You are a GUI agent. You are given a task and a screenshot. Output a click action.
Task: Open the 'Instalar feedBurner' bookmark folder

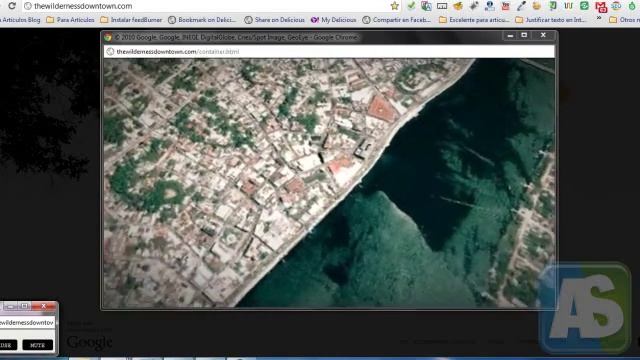coord(131,20)
